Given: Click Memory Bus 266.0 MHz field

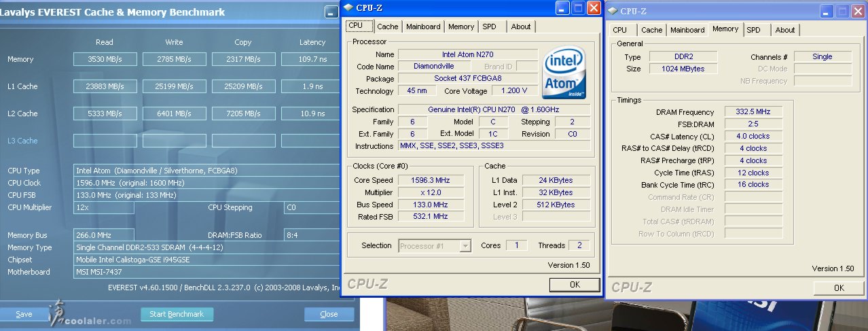Looking at the screenshot, I should [103, 235].
